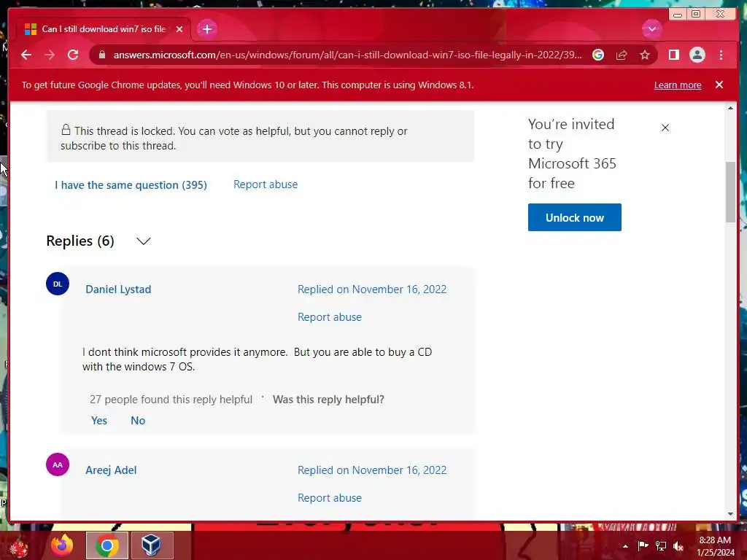Click the Google icon in the address bar
Screen dimensions: 747x560
coord(598,55)
